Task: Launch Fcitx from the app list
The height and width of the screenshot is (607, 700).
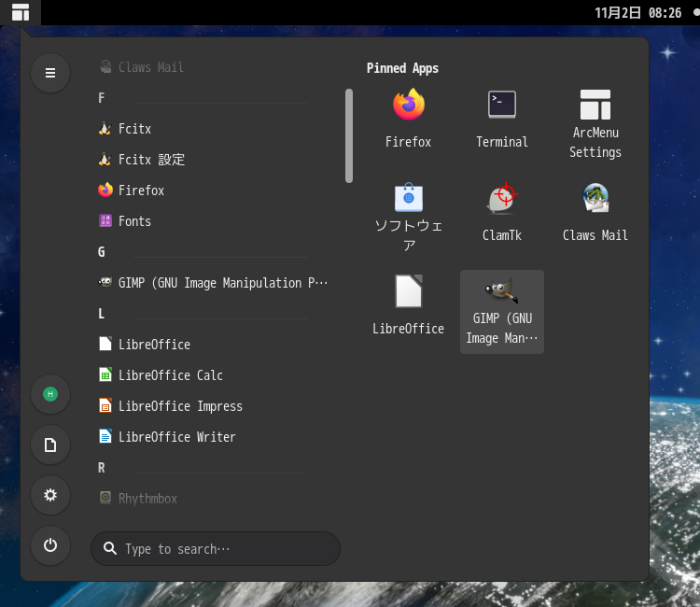Action: point(215,129)
